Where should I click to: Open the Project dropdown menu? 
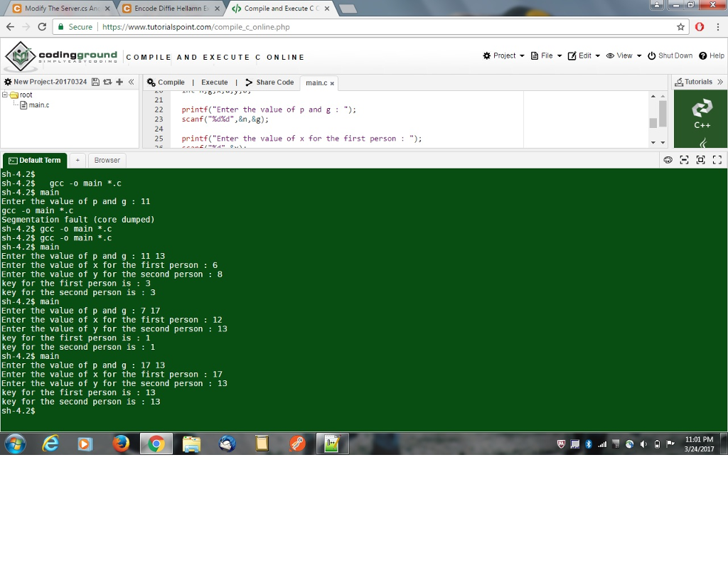(503, 56)
